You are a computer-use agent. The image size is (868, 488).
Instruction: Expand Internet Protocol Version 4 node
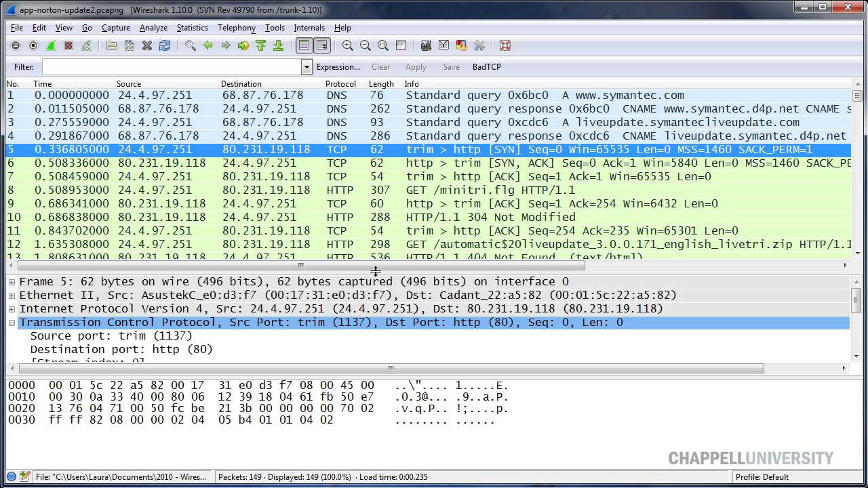(12, 309)
